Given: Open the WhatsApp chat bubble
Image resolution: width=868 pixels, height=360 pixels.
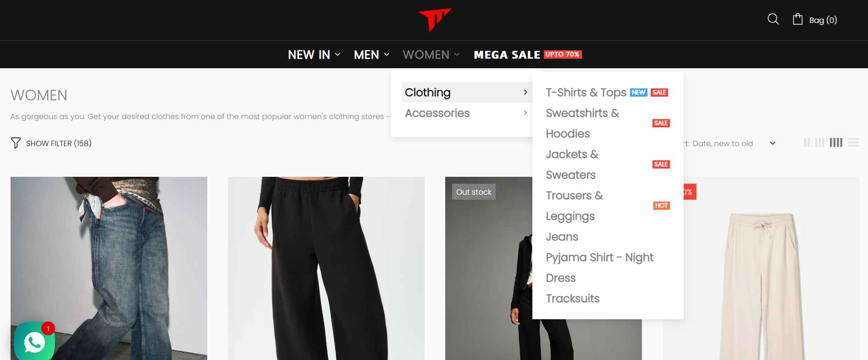Looking at the screenshot, I should (34, 342).
